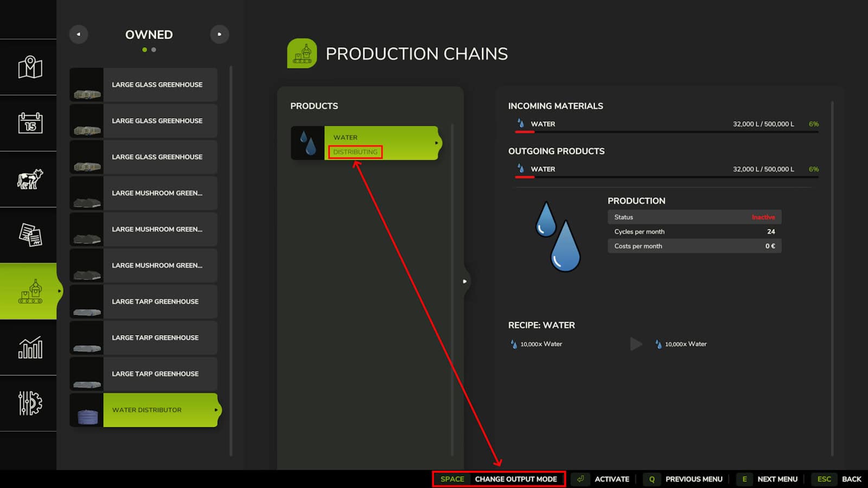
Task: Open the map overview sidebar icon
Action: (x=30, y=67)
